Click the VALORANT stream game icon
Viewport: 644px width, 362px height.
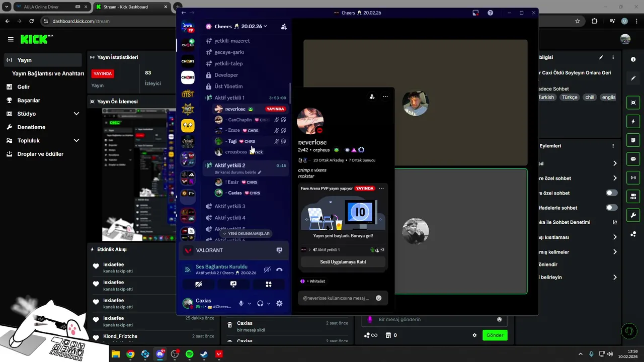tap(188, 250)
